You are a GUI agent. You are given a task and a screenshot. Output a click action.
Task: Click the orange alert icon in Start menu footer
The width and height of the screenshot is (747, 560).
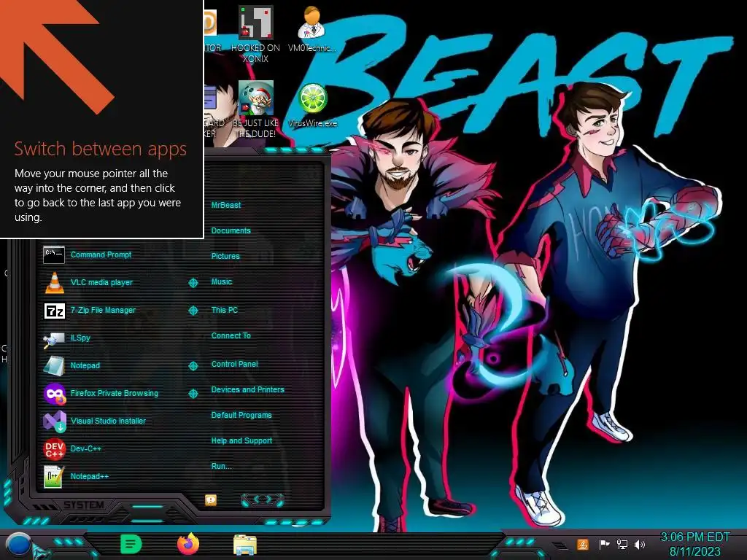(211, 500)
